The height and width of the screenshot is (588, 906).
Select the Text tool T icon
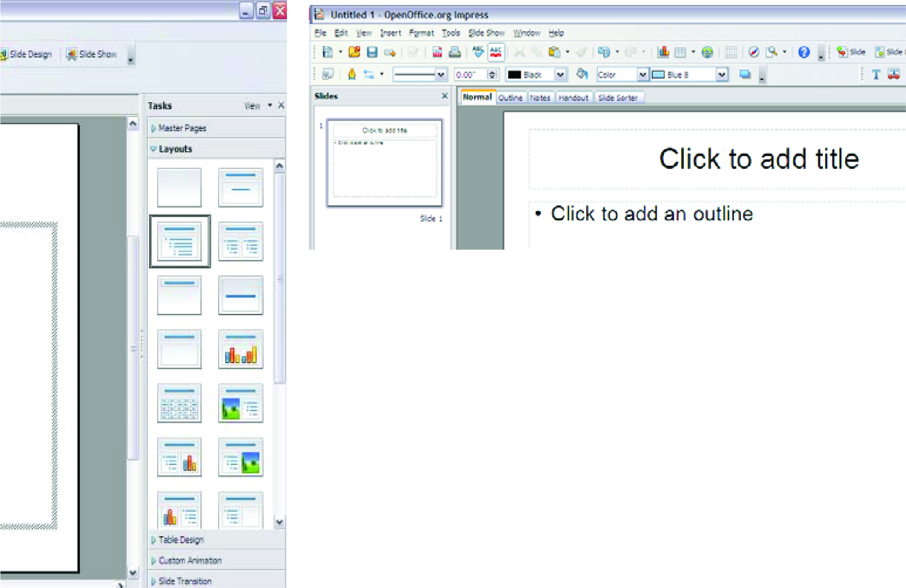(x=876, y=75)
